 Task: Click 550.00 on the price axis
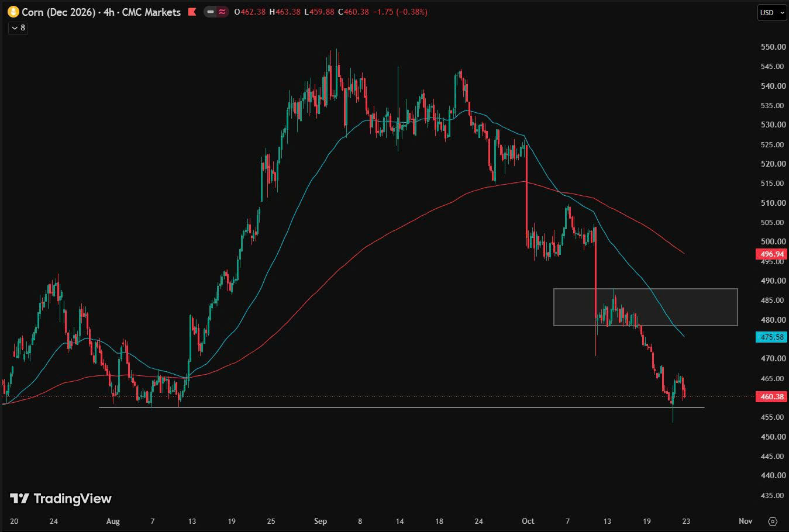click(773, 47)
